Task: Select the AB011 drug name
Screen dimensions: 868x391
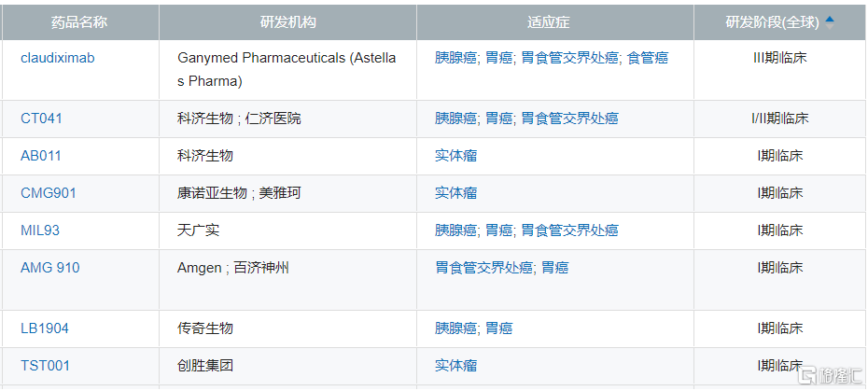Action: click(x=41, y=156)
